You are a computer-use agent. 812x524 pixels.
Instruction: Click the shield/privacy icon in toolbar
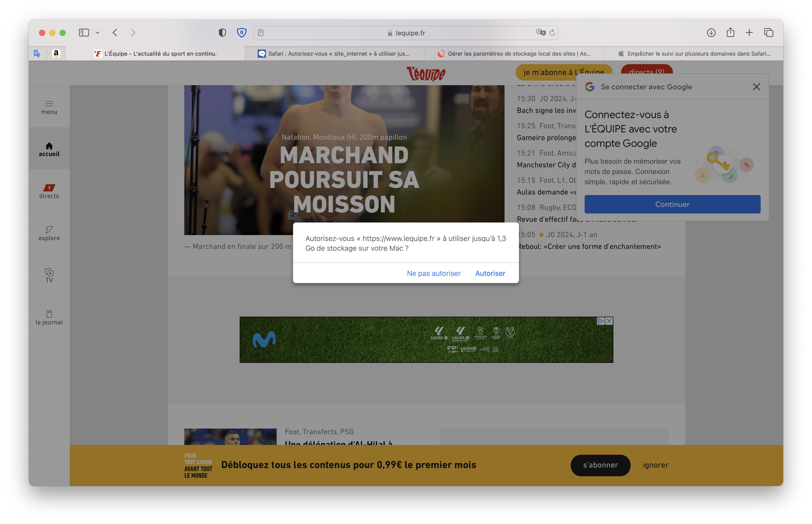coord(222,33)
